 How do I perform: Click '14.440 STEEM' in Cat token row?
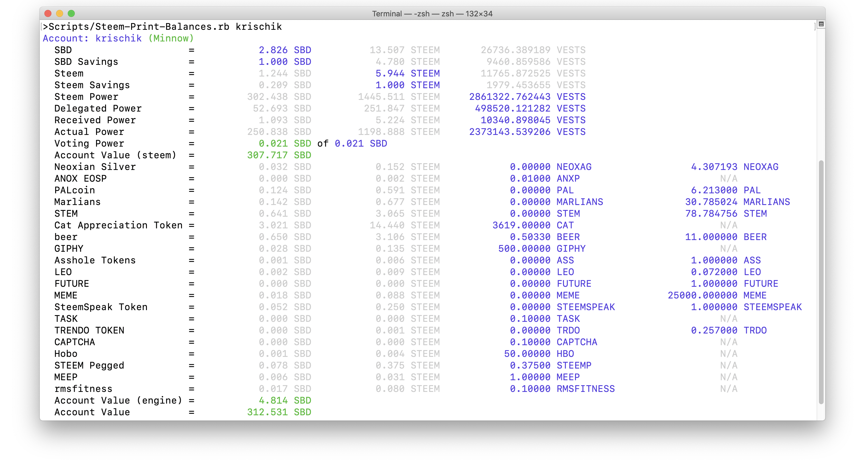[x=404, y=225]
